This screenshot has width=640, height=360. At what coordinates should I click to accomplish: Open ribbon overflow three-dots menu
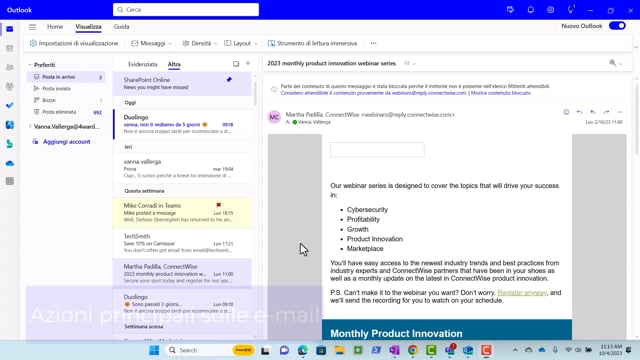click(x=373, y=43)
